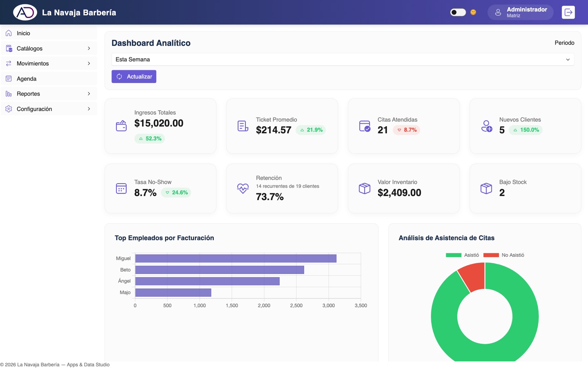Toggle Asistió legend in attendance chart
This screenshot has width=588, height=368.
point(462,255)
